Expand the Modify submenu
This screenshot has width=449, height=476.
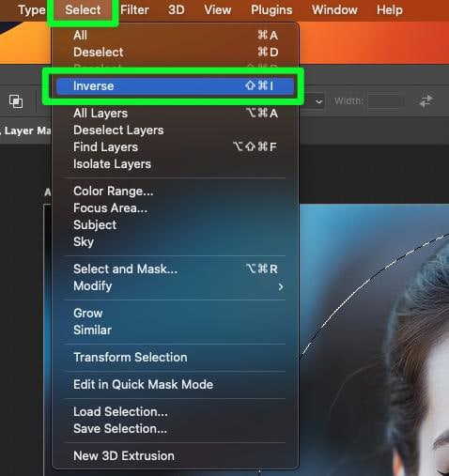[x=176, y=285]
